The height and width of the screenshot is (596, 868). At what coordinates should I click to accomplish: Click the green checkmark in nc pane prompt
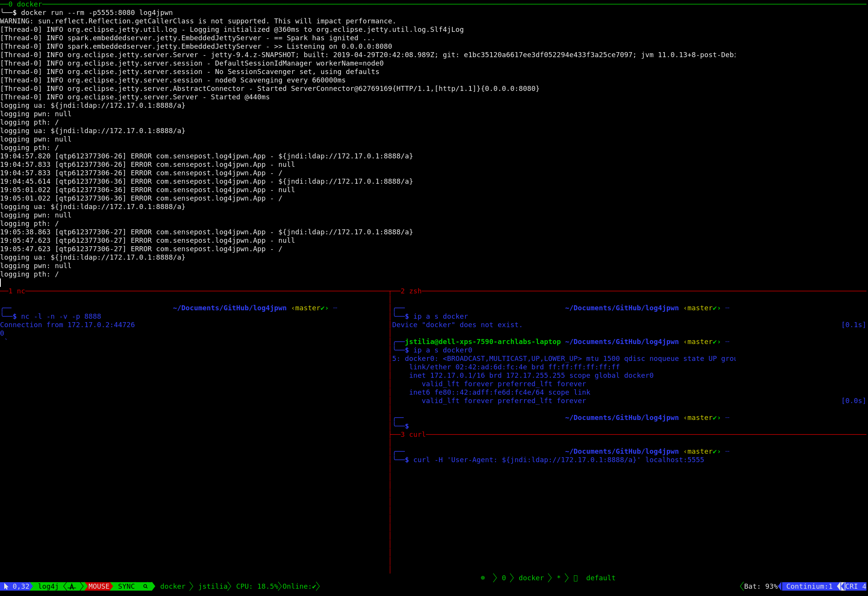tap(323, 308)
